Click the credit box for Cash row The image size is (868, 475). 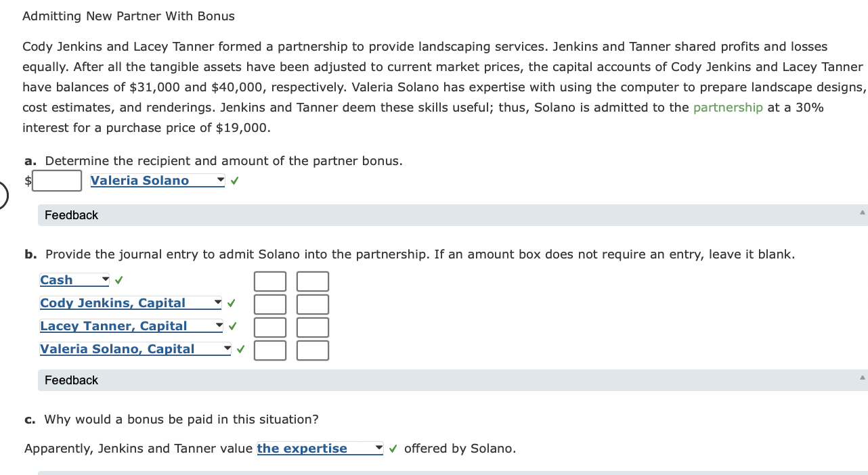313,281
